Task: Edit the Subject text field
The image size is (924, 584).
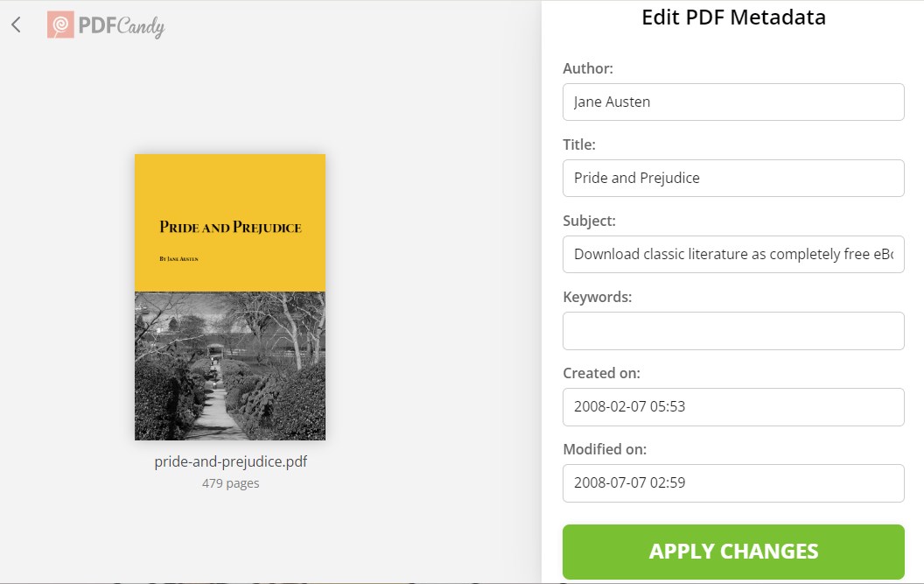Action: 732,254
